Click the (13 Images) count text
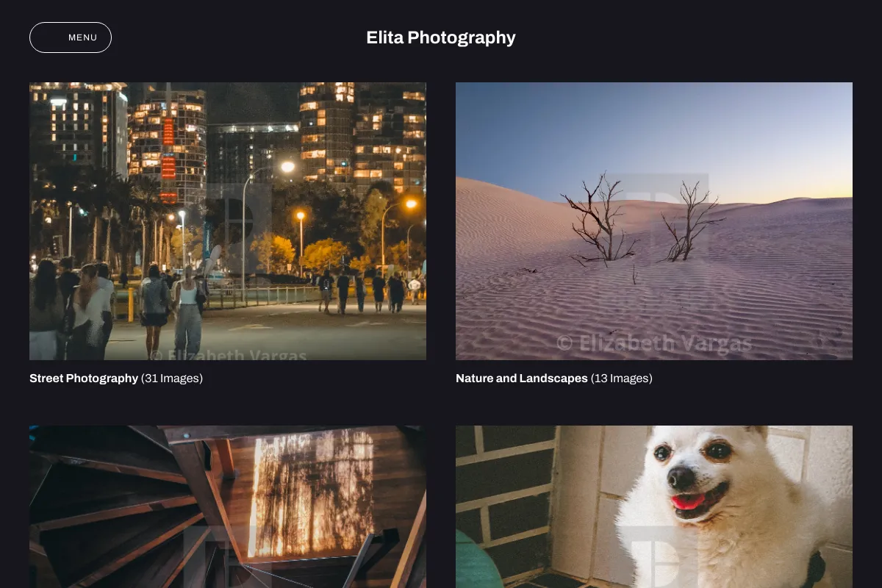882x588 pixels. 622,379
